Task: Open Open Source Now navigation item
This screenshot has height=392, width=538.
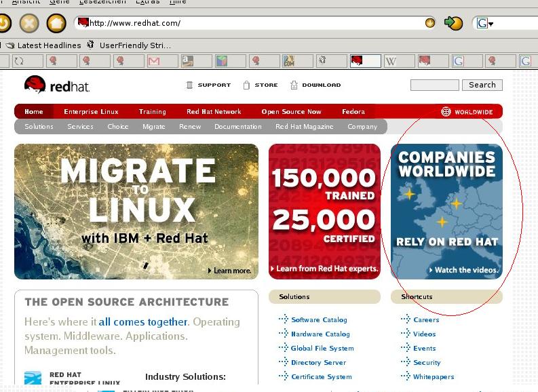Action: 291,112
